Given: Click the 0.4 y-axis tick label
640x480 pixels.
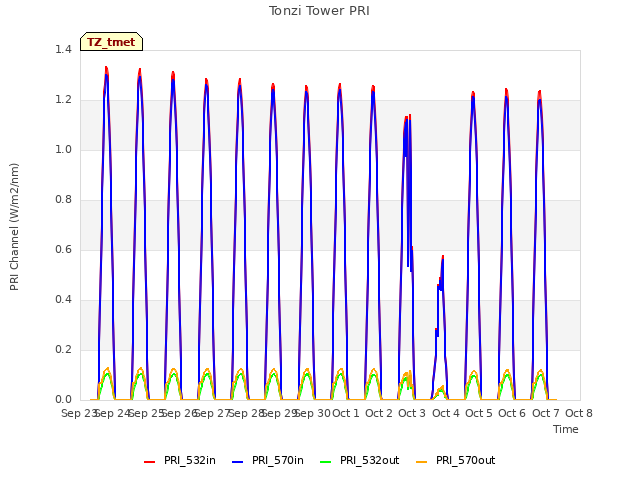Looking at the screenshot, I should pyautogui.click(x=63, y=300).
